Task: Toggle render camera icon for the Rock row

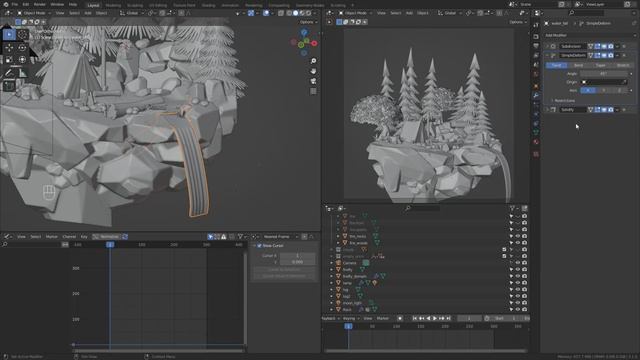Action: (x=524, y=310)
